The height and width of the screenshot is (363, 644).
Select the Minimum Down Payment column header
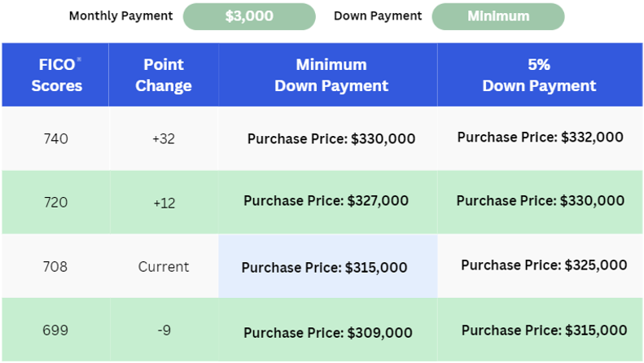coord(331,75)
